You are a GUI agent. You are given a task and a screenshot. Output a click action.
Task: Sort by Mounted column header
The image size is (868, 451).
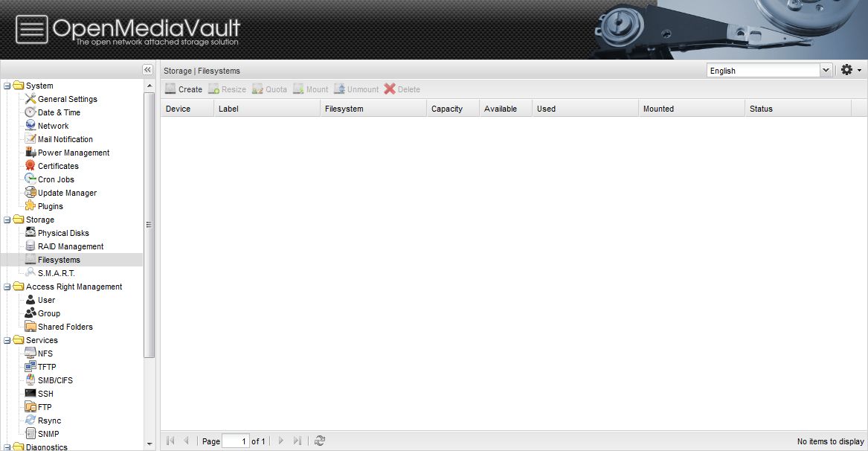click(692, 109)
